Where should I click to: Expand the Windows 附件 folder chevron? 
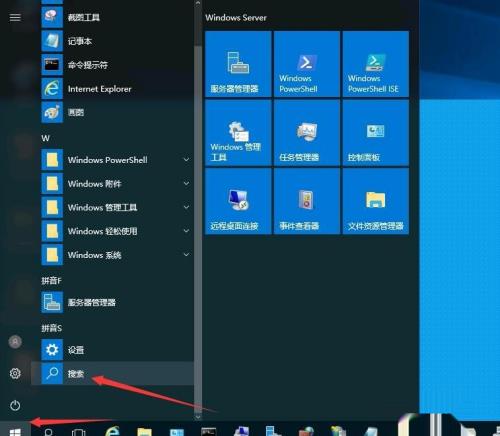pos(186,183)
